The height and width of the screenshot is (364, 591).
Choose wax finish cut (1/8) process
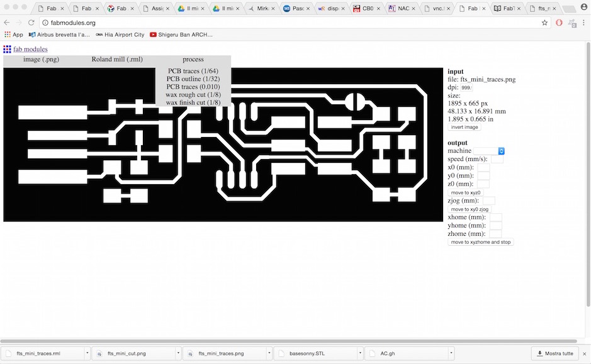point(193,102)
